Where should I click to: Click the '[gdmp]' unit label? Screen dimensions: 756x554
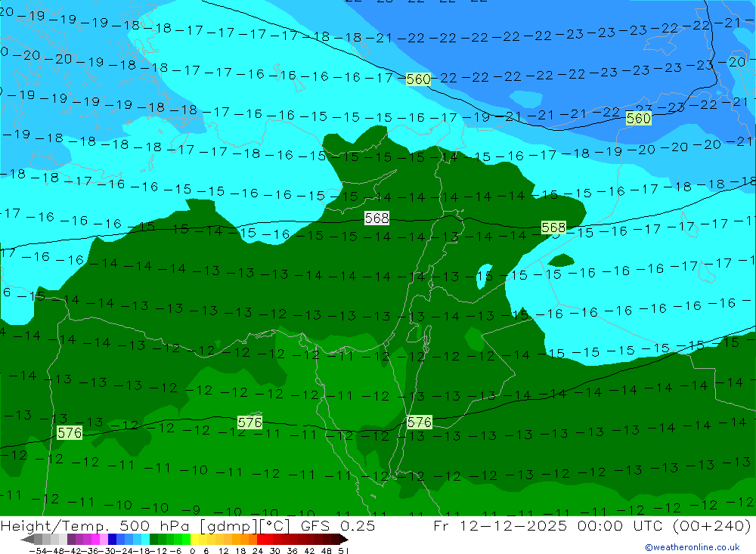[x=228, y=525]
